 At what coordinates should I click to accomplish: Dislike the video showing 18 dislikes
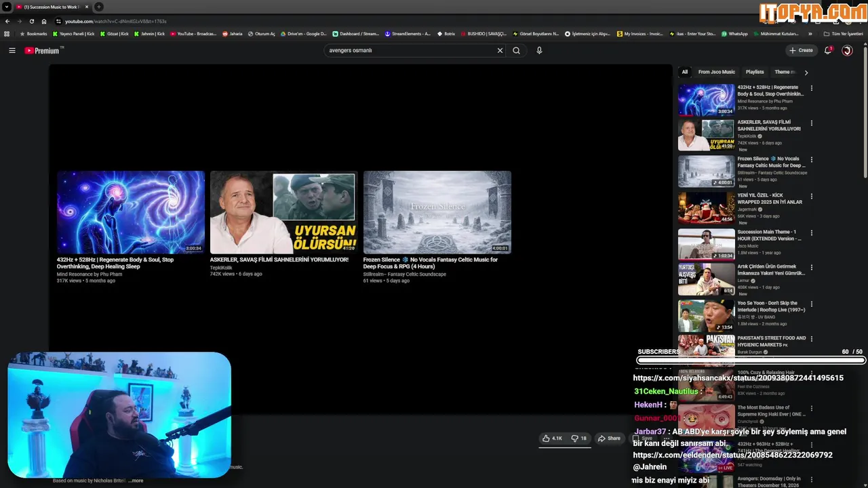point(578,439)
